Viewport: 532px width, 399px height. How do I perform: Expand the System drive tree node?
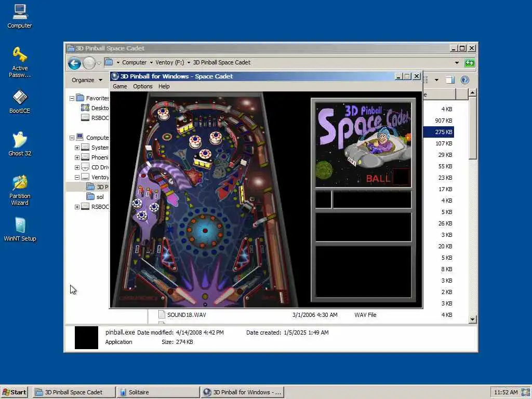77,148
